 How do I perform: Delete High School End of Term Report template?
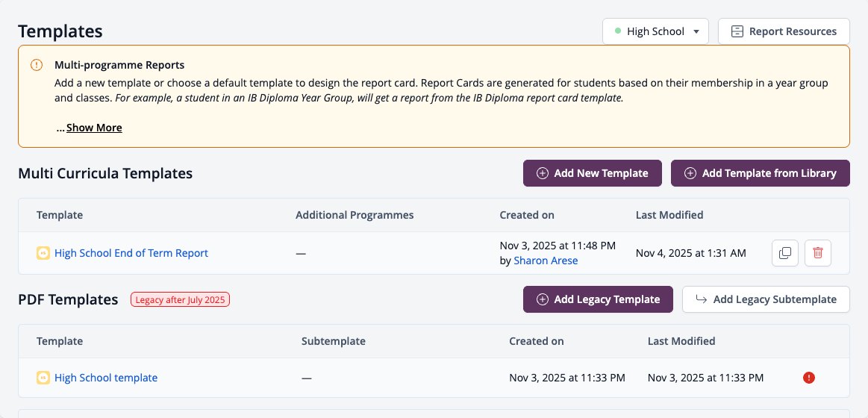tap(818, 253)
